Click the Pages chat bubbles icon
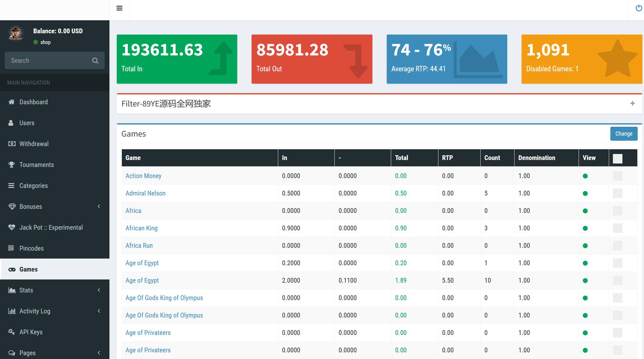 click(12, 353)
